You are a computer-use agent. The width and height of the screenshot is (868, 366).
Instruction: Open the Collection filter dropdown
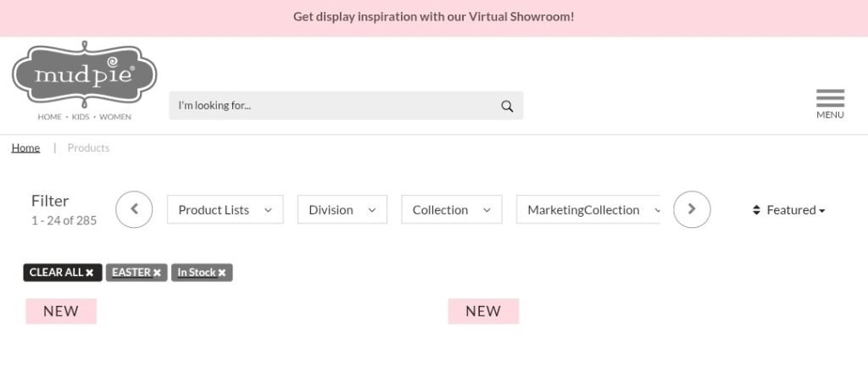(451, 210)
